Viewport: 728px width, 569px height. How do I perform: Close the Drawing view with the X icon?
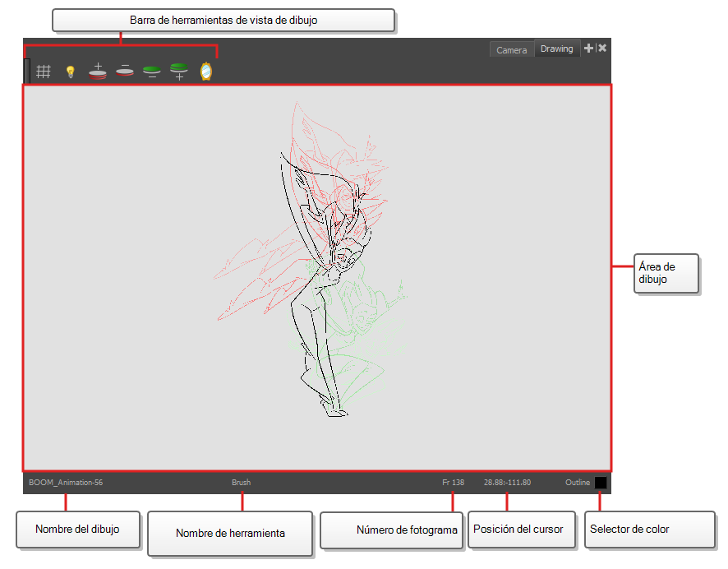602,48
